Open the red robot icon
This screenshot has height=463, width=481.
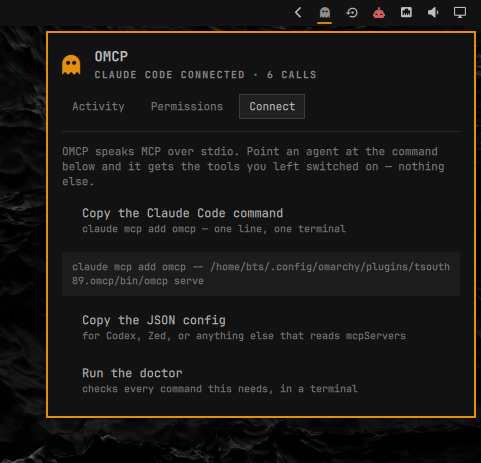pos(379,13)
